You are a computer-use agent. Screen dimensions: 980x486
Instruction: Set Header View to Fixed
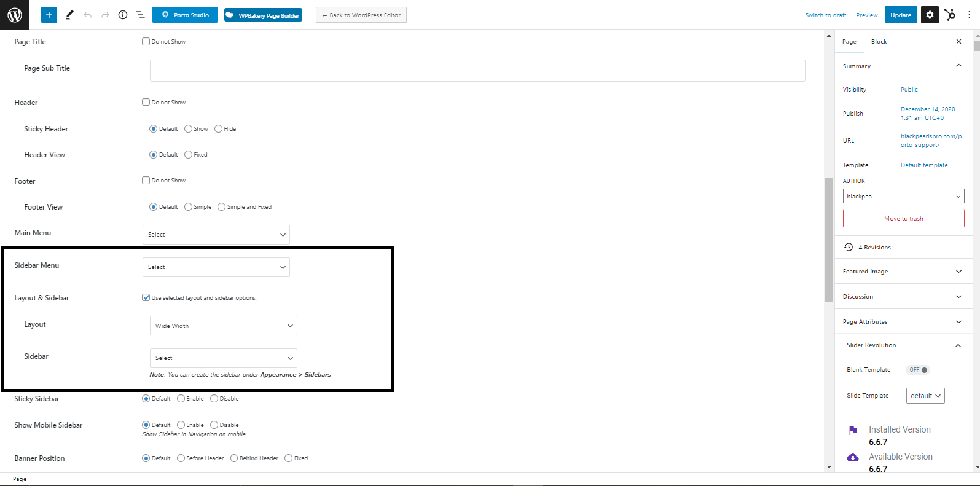(188, 155)
